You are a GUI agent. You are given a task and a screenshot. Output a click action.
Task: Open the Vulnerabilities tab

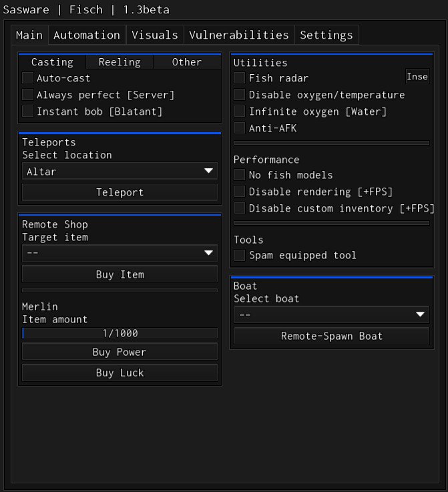click(x=239, y=35)
